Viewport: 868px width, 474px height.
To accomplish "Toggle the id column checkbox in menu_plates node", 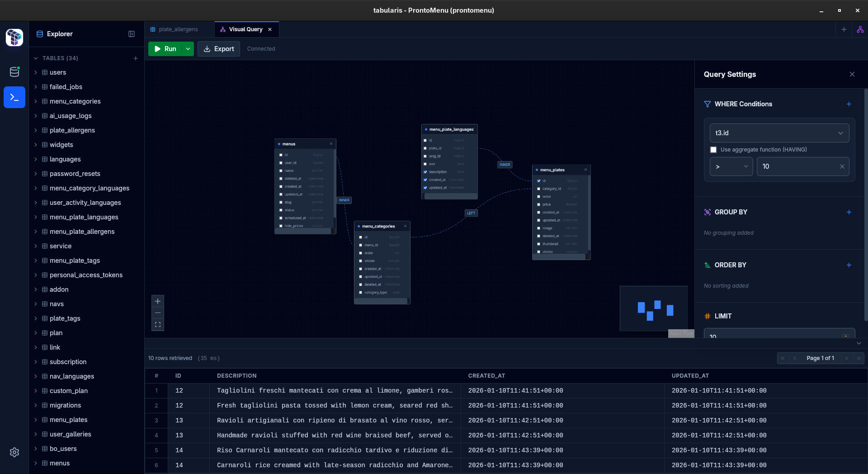I will 538,181.
